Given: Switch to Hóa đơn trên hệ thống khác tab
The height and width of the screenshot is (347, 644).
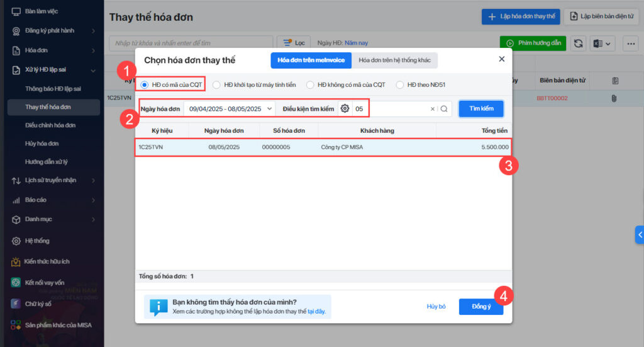Looking at the screenshot, I should [394, 60].
